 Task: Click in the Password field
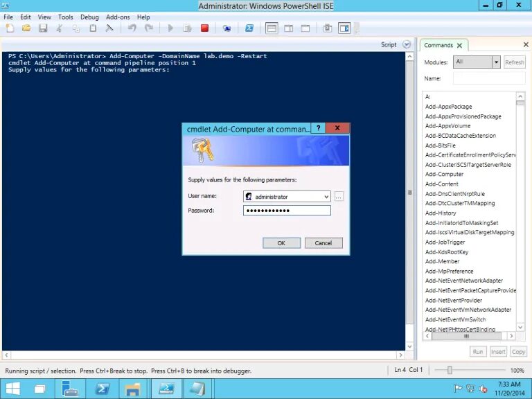287,211
